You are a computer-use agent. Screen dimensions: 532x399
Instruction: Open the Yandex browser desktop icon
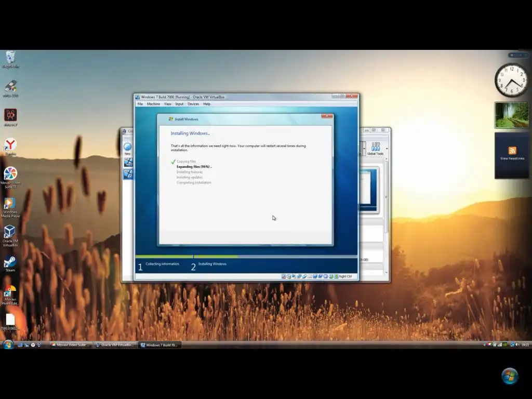pos(10,147)
